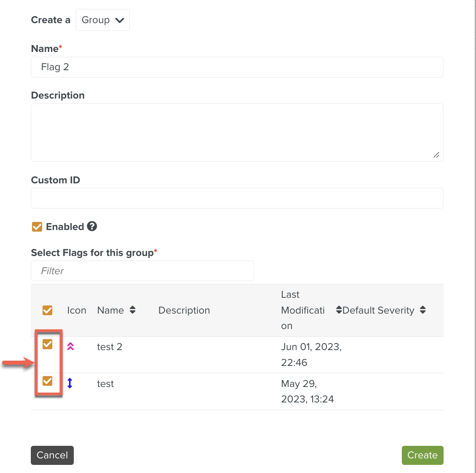476x473 pixels.
Task: Uncheck the Enabled checkbox
Action: pos(37,227)
